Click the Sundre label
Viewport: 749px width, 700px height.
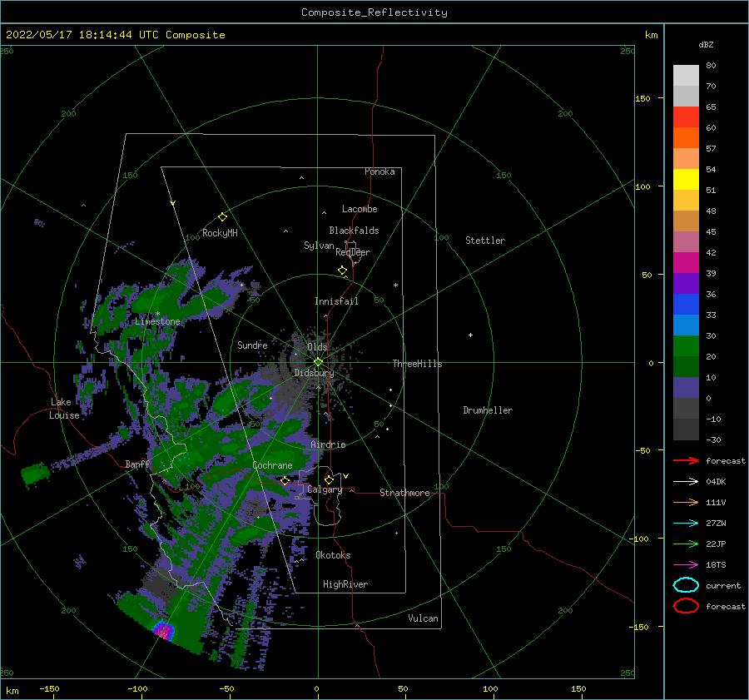click(252, 345)
